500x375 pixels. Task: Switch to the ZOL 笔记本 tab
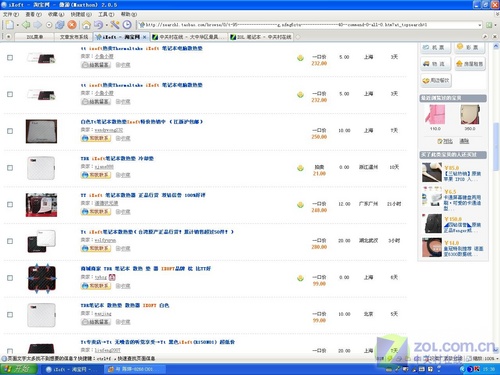click(x=262, y=37)
